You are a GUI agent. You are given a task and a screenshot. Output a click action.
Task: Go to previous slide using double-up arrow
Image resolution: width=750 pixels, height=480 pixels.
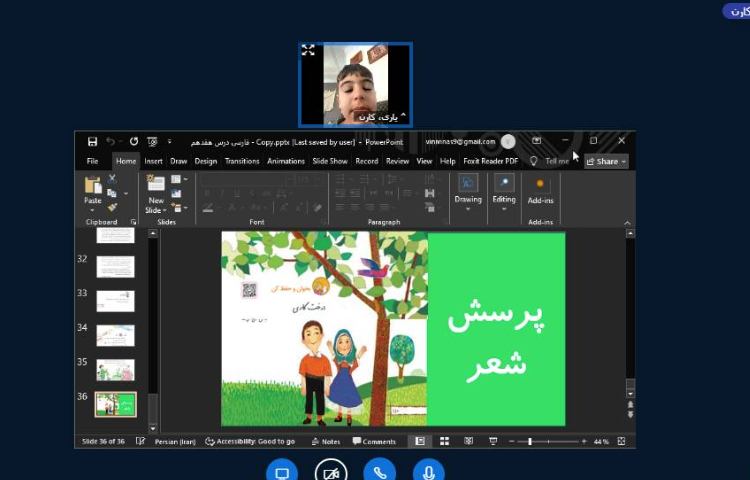click(630, 405)
